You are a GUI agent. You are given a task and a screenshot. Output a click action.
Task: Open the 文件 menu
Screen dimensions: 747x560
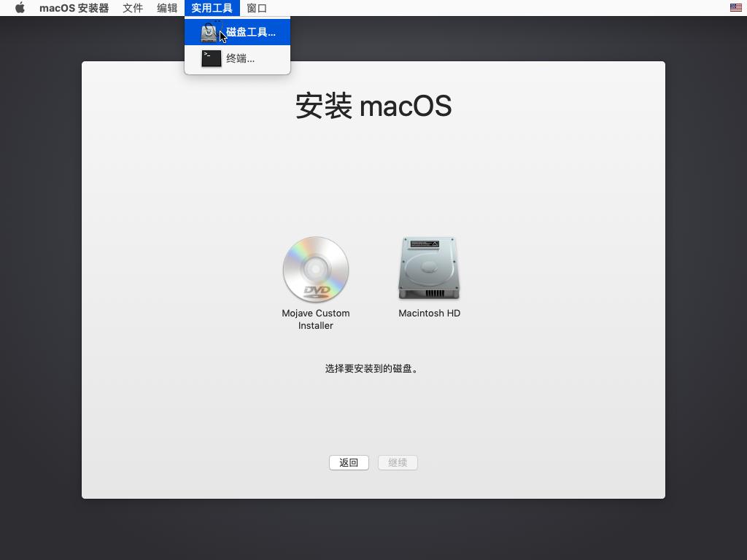point(132,8)
